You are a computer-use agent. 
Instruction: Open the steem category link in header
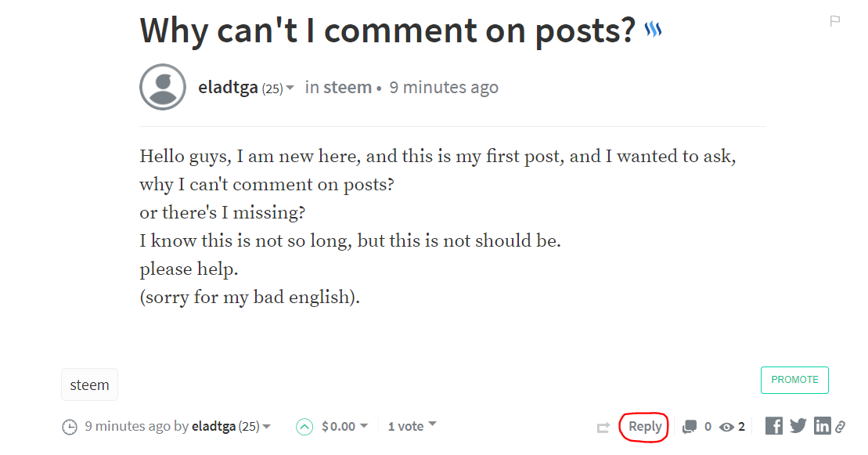[x=348, y=87]
